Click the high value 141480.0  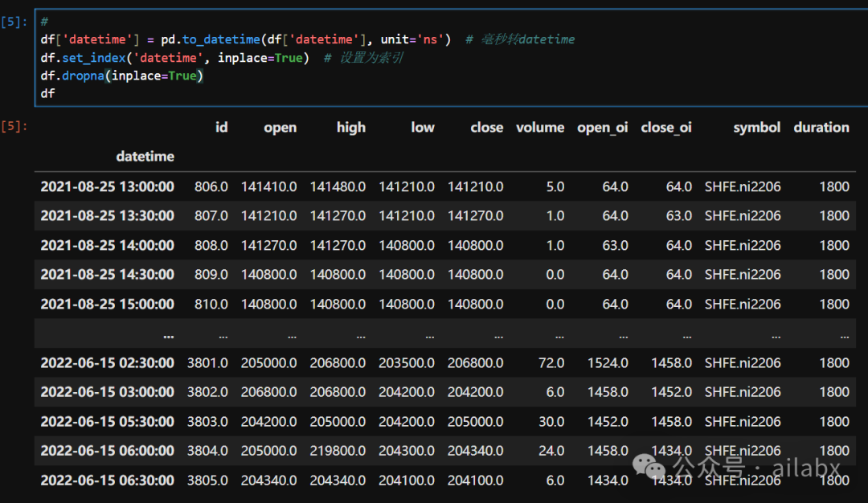tap(338, 186)
